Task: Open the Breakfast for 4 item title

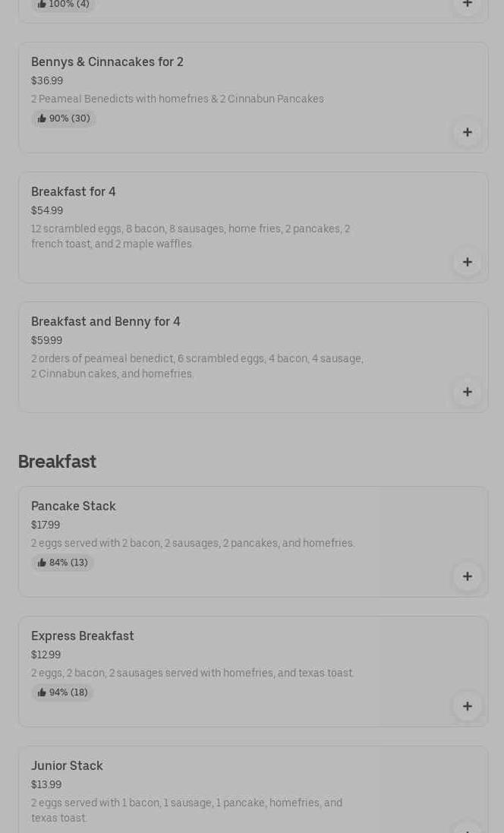Action: [x=74, y=192]
